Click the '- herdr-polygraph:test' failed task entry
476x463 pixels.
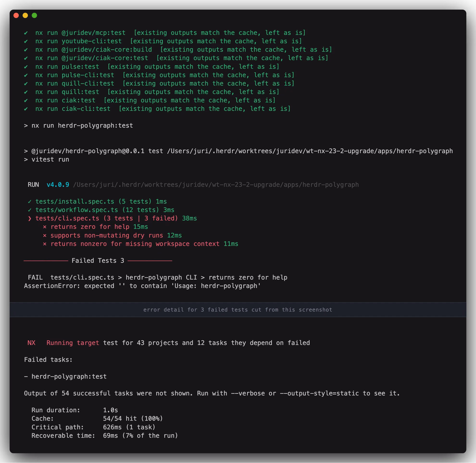tap(65, 377)
